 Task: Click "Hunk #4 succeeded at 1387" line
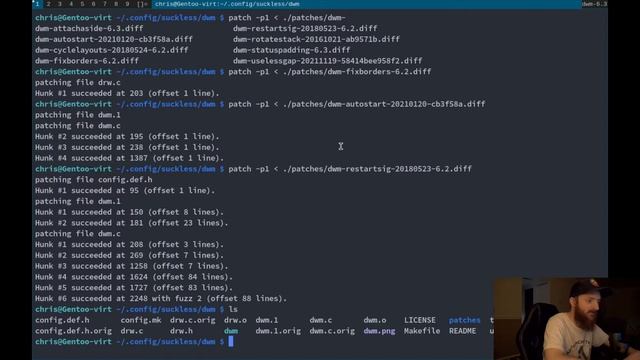click(129, 158)
